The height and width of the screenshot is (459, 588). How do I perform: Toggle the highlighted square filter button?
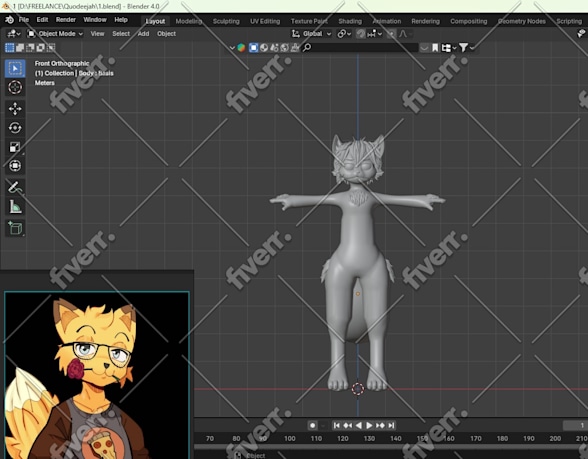click(254, 48)
